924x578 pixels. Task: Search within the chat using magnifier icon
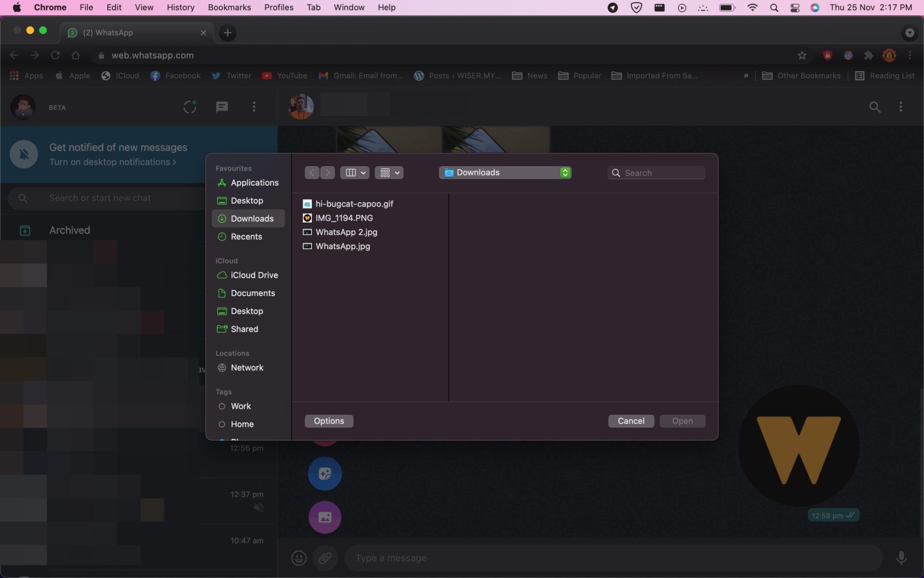coord(874,107)
